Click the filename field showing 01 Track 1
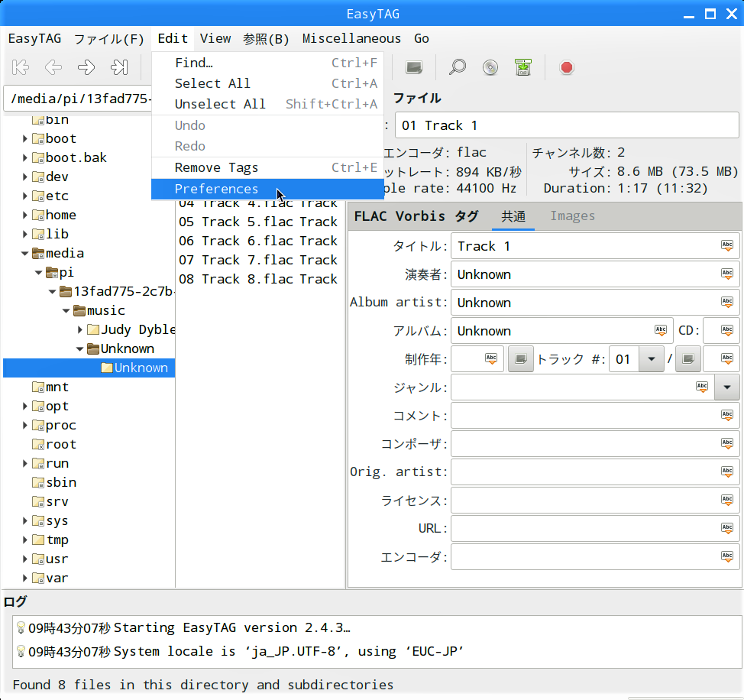The image size is (744, 700). point(567,125)
